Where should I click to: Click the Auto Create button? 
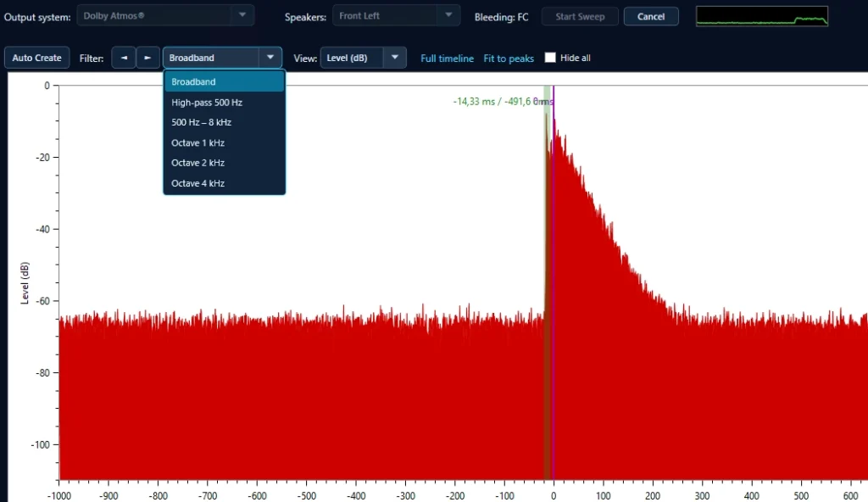coord(37,58)
